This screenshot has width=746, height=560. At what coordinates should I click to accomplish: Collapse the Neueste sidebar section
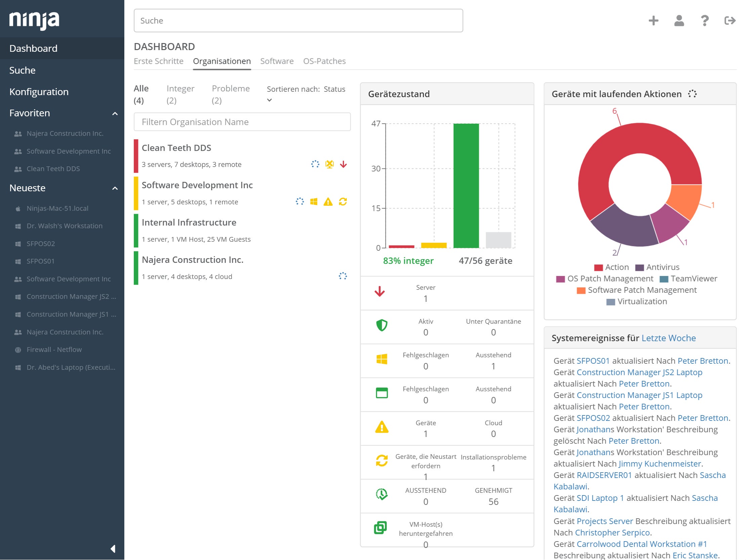tap(115, 188)
